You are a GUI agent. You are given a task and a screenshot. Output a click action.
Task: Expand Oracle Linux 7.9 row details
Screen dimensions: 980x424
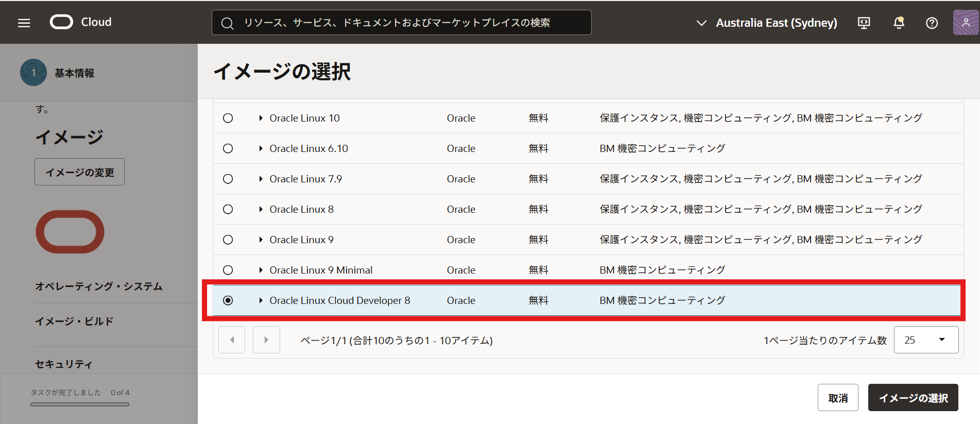(x=261, y=179)
